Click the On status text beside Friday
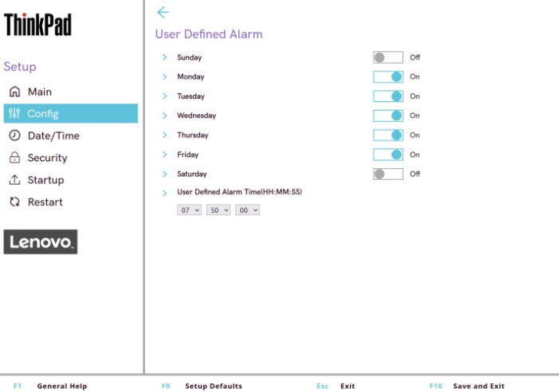This screenshot has width=559, height=392. [415, 155]
